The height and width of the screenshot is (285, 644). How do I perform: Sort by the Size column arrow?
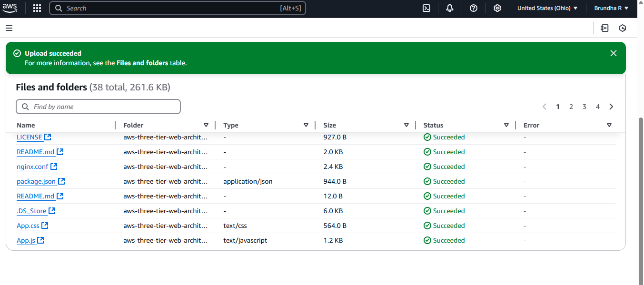[x=406, y=125]
